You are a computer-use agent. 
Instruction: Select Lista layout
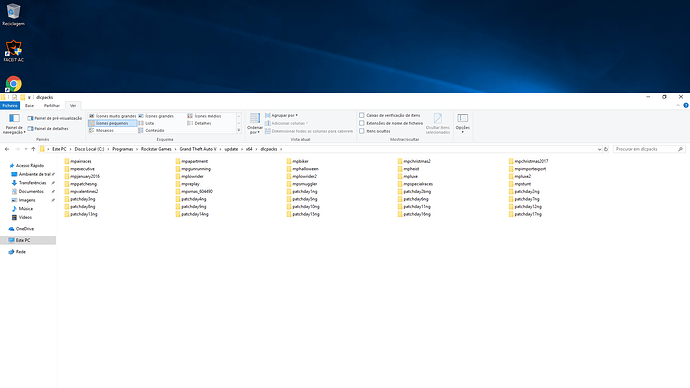coord(147,123)
